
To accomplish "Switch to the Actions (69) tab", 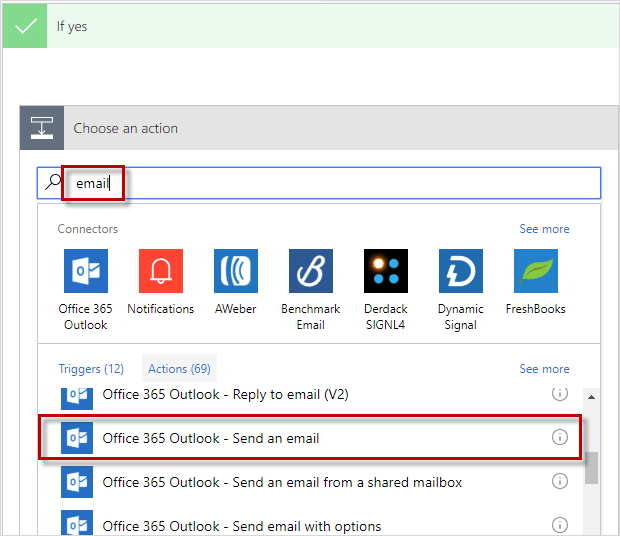I will (x=180, y=368).
